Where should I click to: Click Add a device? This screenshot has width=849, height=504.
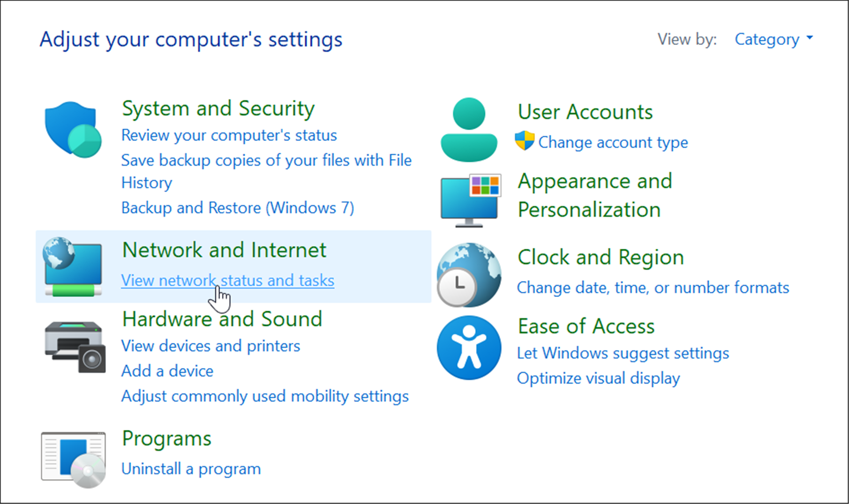click(167, 371)
